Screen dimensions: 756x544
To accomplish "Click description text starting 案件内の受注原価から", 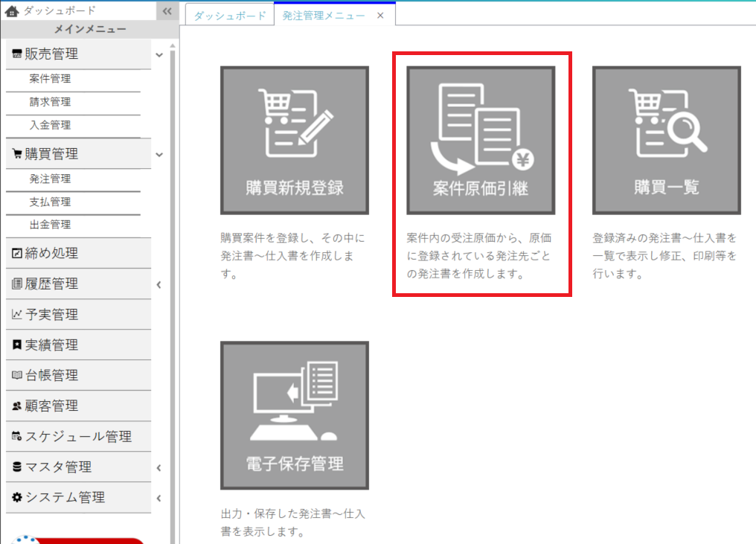I will point(478,256).
